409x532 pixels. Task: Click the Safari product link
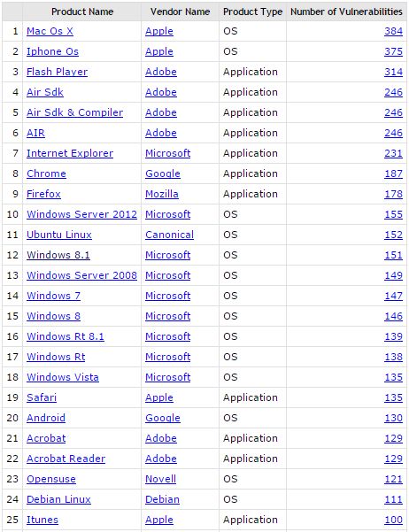click(42, 397)
